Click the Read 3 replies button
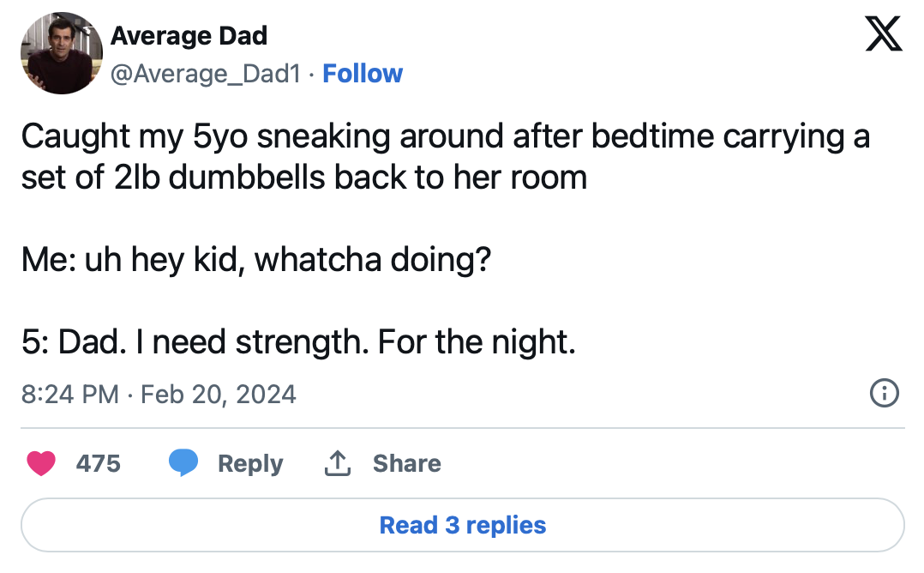 tap(463, 525)
